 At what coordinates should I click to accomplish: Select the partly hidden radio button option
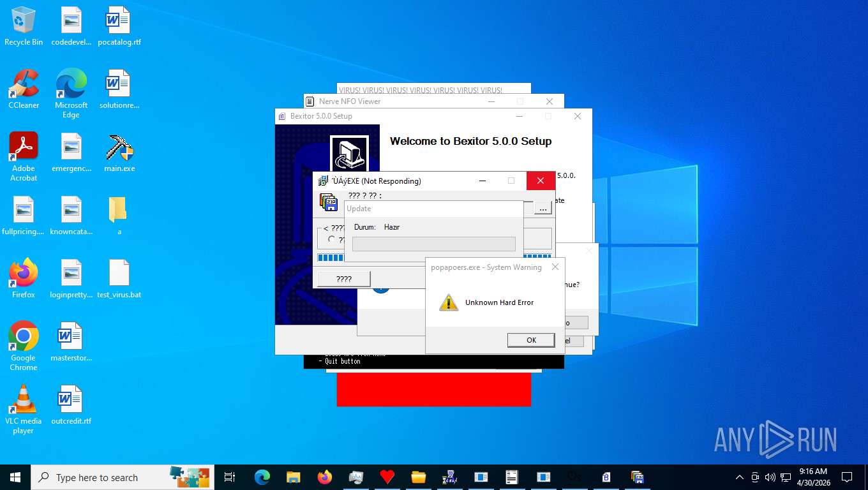click(331, 239)
